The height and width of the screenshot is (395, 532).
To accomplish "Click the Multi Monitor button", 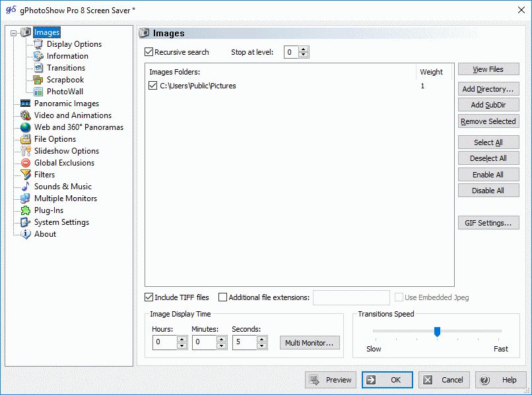I will (x=310, y=343).
